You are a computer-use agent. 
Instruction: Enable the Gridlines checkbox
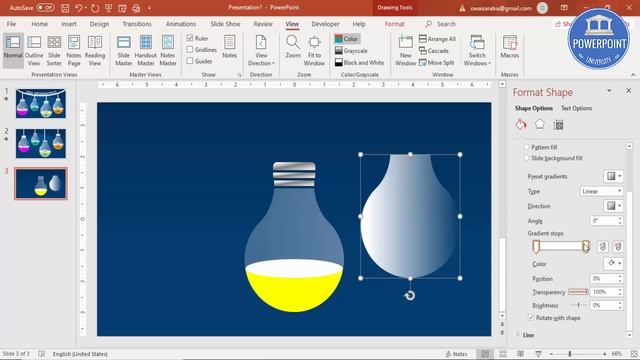(190, 49)
